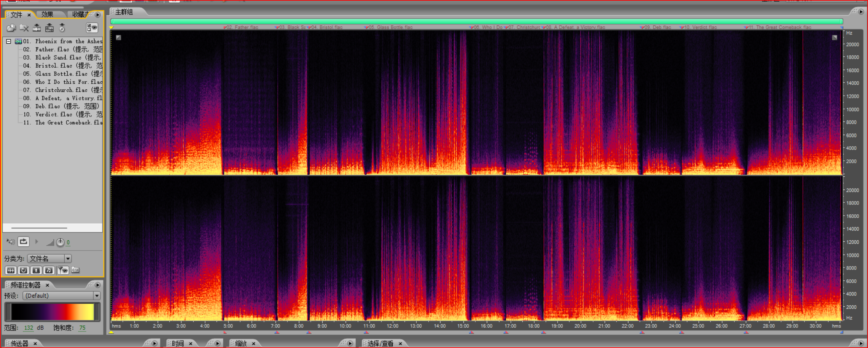The height and width of the screenshot is (348, 868).
Task: Switch to the 效果 (Effects) tab
Action: point(47,15)
